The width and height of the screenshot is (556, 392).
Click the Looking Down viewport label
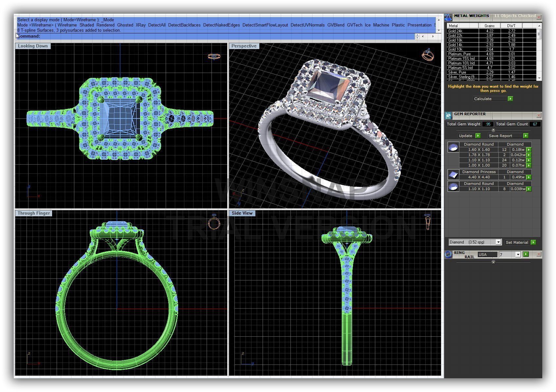33,46
